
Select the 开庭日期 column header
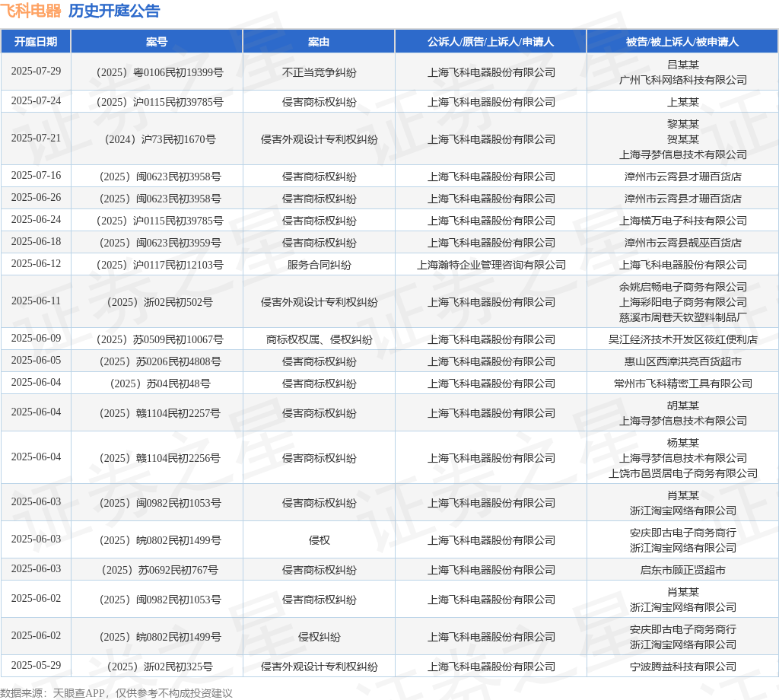(36, 42)
